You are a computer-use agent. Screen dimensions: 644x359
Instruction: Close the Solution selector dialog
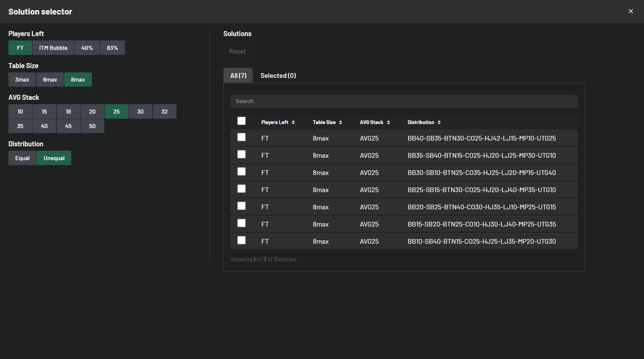coord(630,11)
